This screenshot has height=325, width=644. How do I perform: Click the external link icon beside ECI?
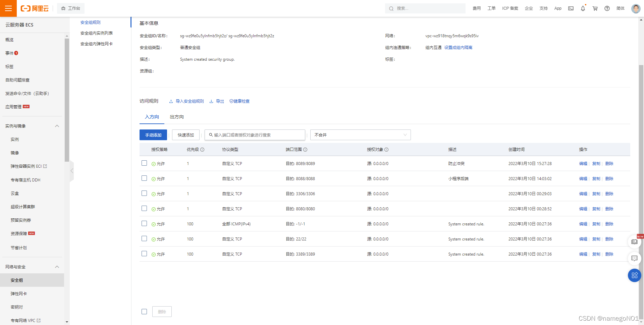45,166
